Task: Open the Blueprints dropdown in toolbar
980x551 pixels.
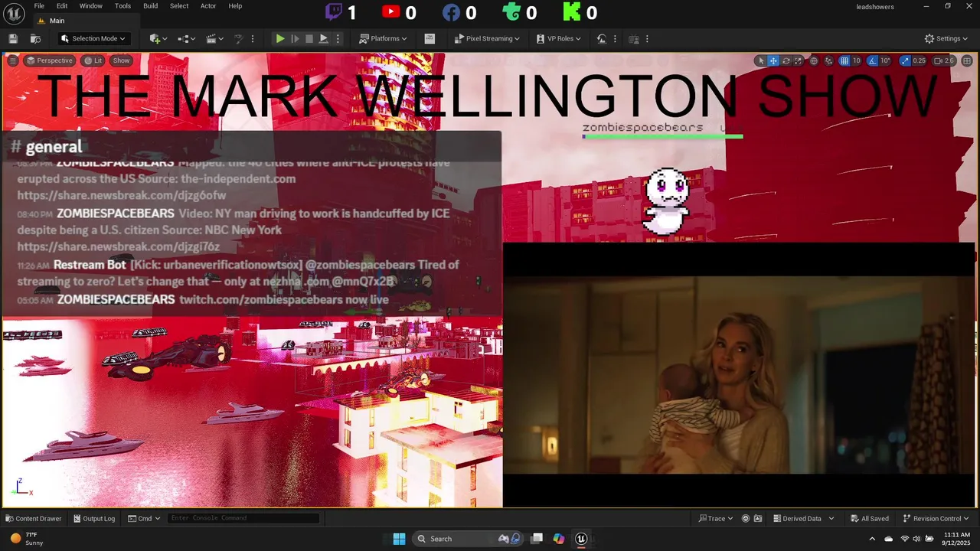Action: click(x=186, y=38)
